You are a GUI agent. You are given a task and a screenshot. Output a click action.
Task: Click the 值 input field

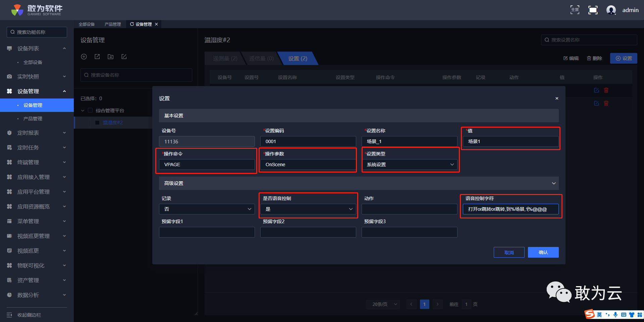tap(511, 141)
